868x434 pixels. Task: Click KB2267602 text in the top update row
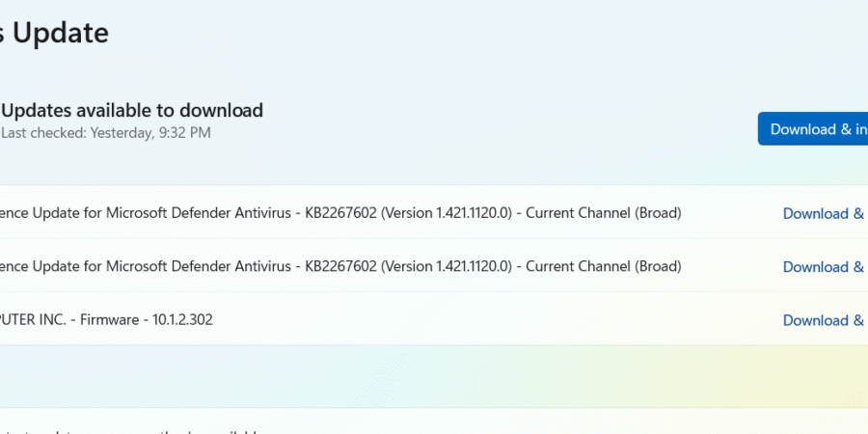click(341, 213)
